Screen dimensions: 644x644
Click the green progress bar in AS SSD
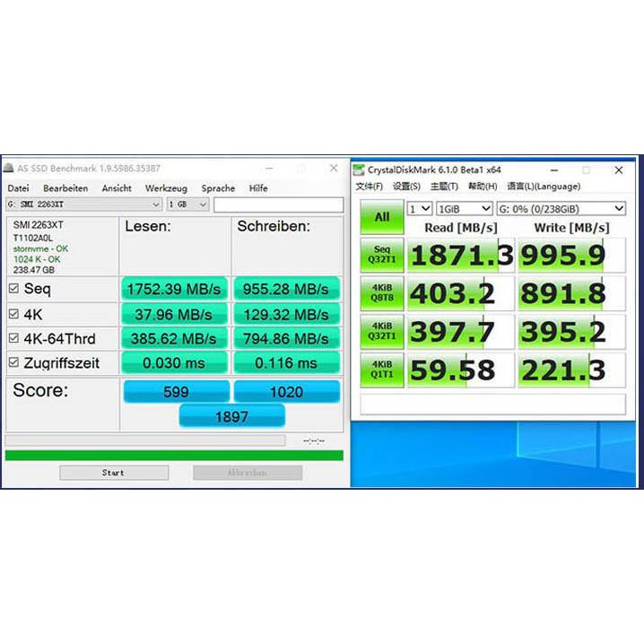coord(174,455)
